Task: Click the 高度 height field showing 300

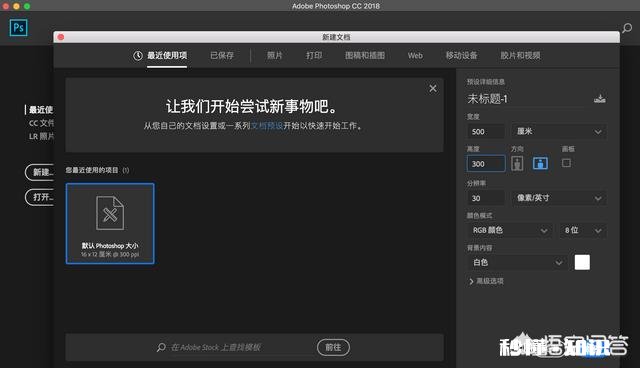Action: point(486,164)
